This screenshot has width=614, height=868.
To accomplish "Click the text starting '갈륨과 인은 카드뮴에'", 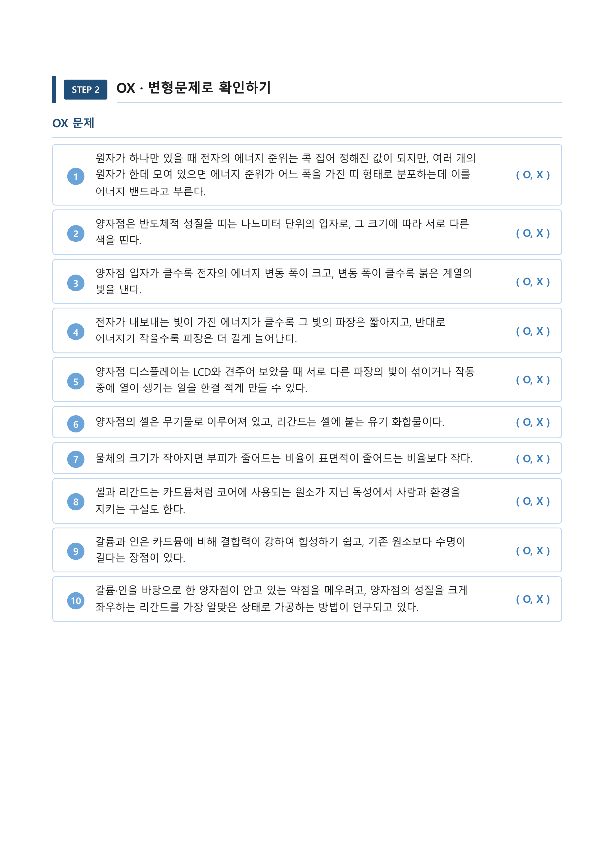I will click(x=280, y=549).
